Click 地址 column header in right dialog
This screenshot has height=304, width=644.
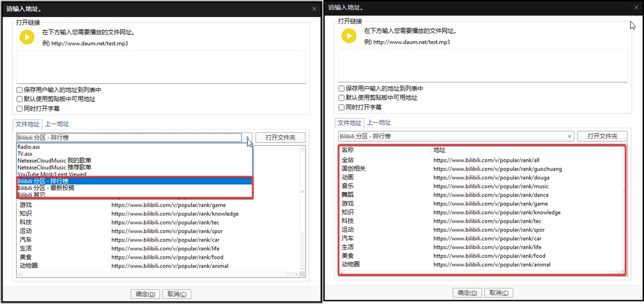pyautogui.click(x=527, y=150)
